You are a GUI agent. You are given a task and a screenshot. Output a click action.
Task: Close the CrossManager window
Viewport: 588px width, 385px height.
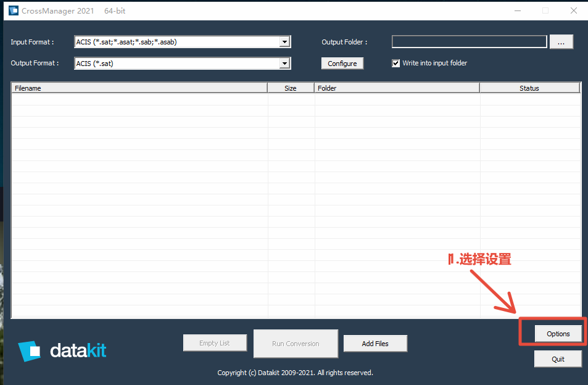[x=574, y=11]
